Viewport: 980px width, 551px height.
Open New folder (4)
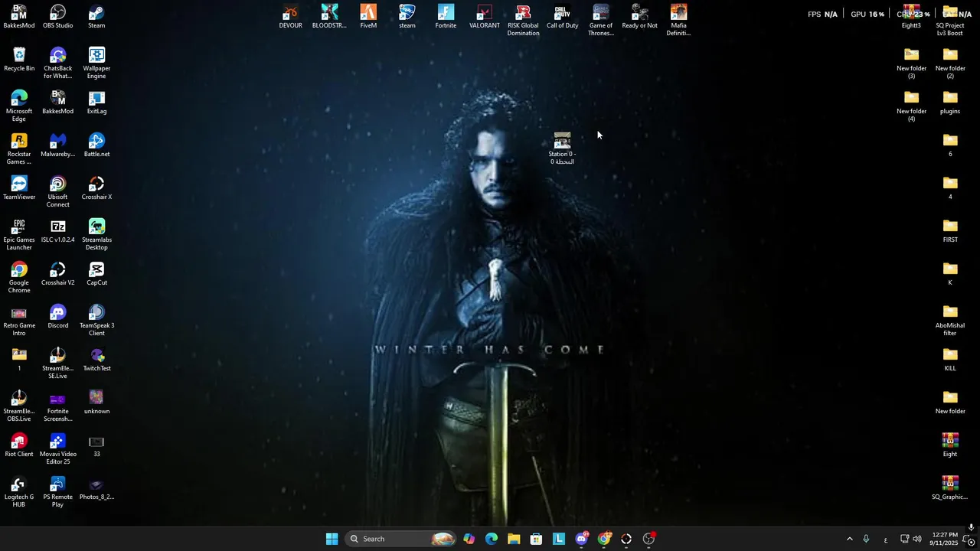(x=911, y=106)
